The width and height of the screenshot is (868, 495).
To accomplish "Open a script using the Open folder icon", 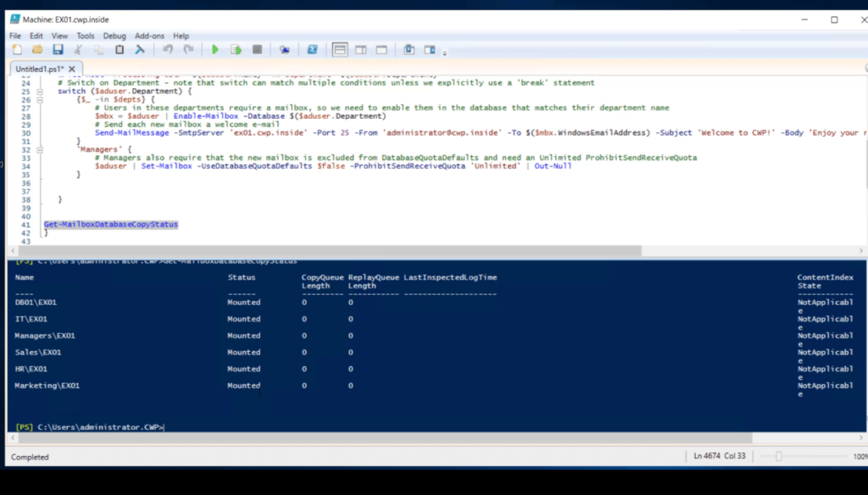I will point(38,49).
